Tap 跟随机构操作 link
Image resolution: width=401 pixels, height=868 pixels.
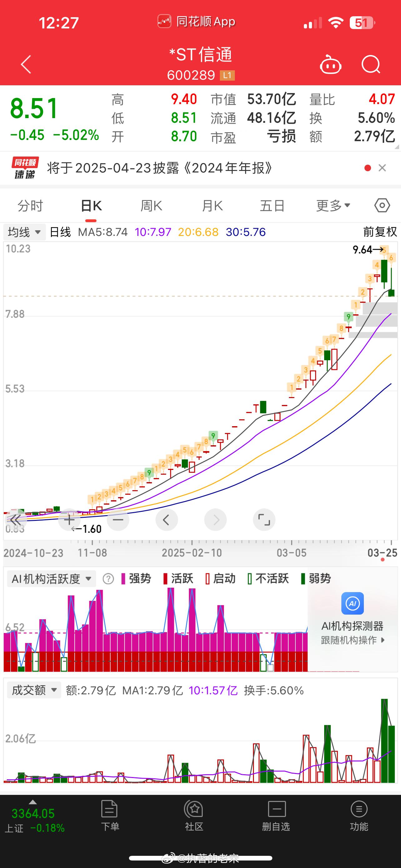[353, 640]
